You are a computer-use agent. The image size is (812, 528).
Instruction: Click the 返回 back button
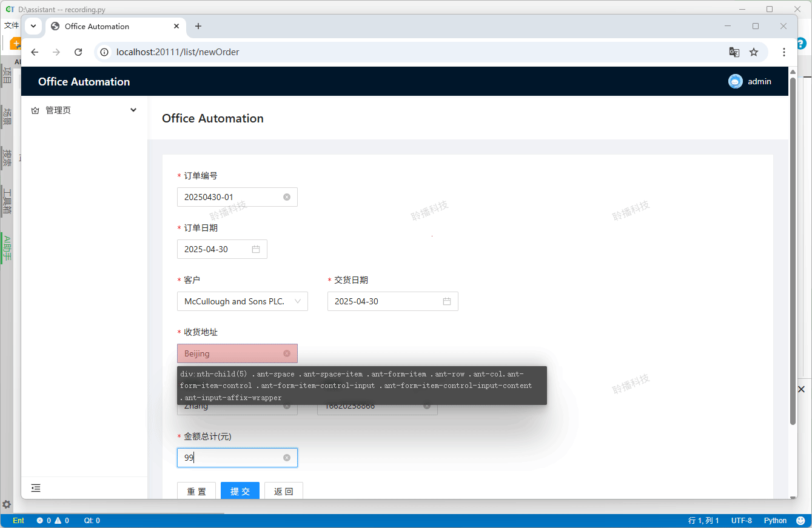pos(283,491)
